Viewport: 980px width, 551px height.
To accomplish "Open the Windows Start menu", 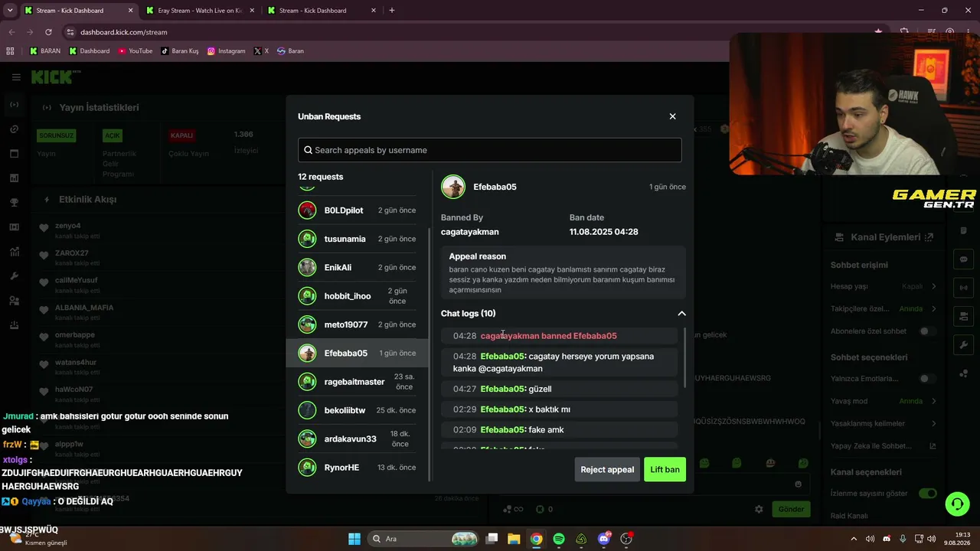I will tap(354, 539).
